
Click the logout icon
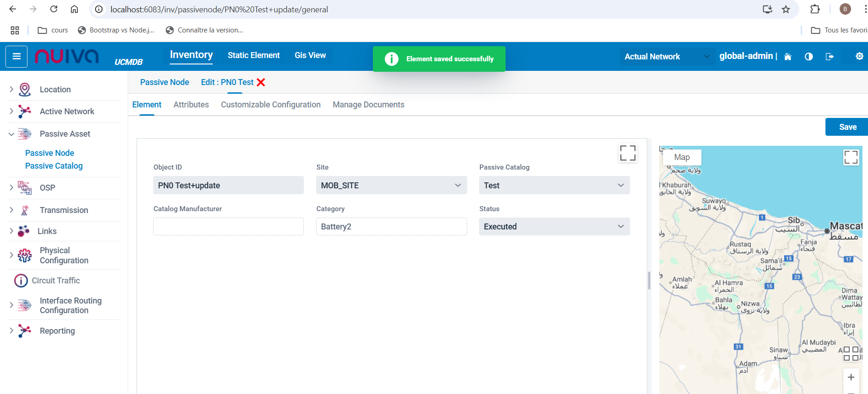click(x=829, y=57)
